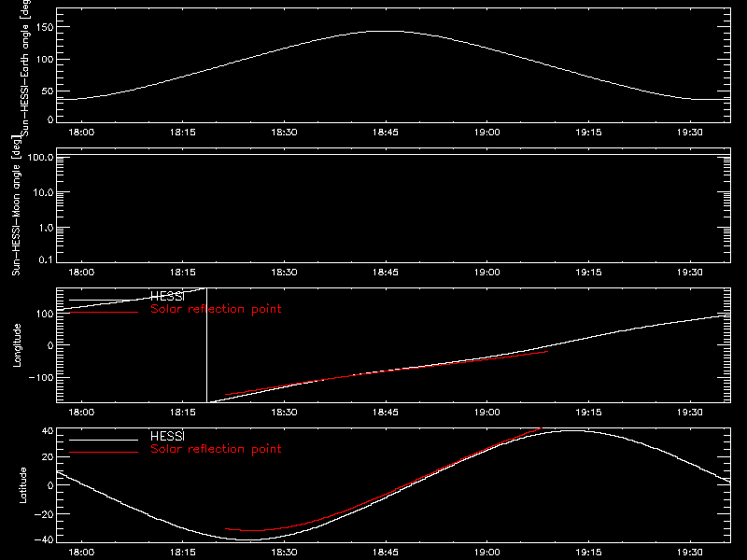Click 19:15 time label under Latitude plot
Viewport: 747px width, 560px height.
[x=588, y=553]
